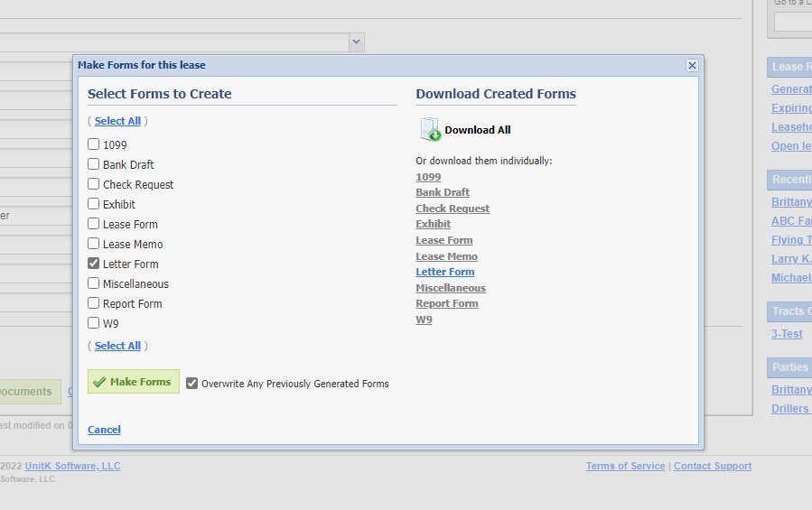Close the Make Forms dialog
This screenshot has height=510, width=812.
(x=692, y=65)
